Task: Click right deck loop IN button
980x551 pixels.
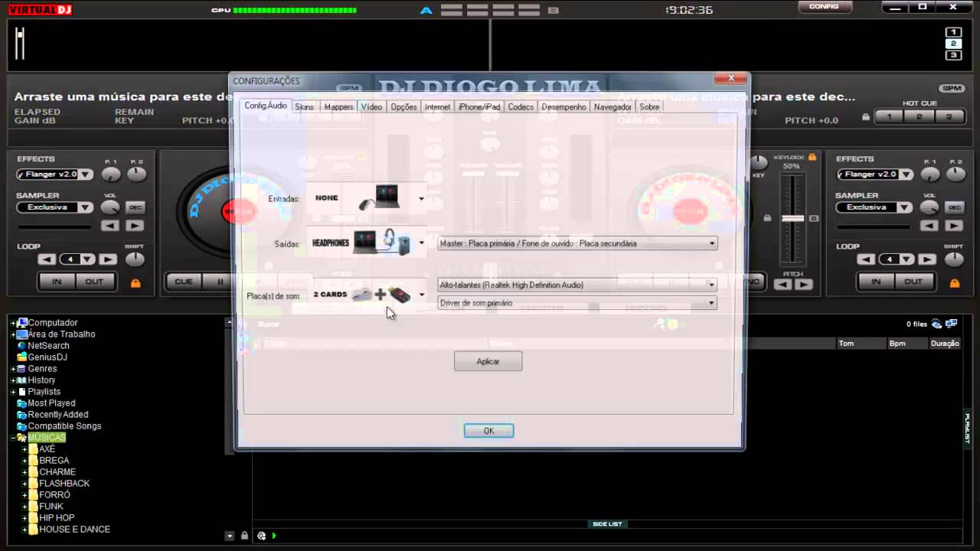Action: pos(875,282)
